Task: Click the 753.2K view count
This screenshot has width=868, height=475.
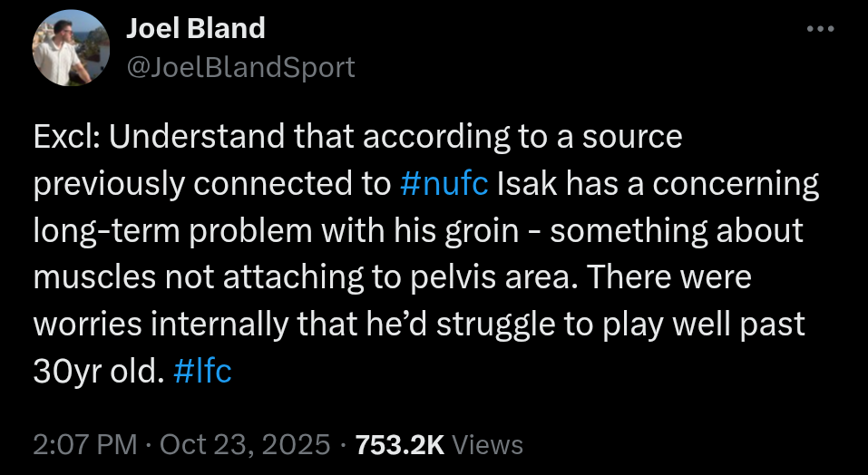Action: [x=399, y=444]
